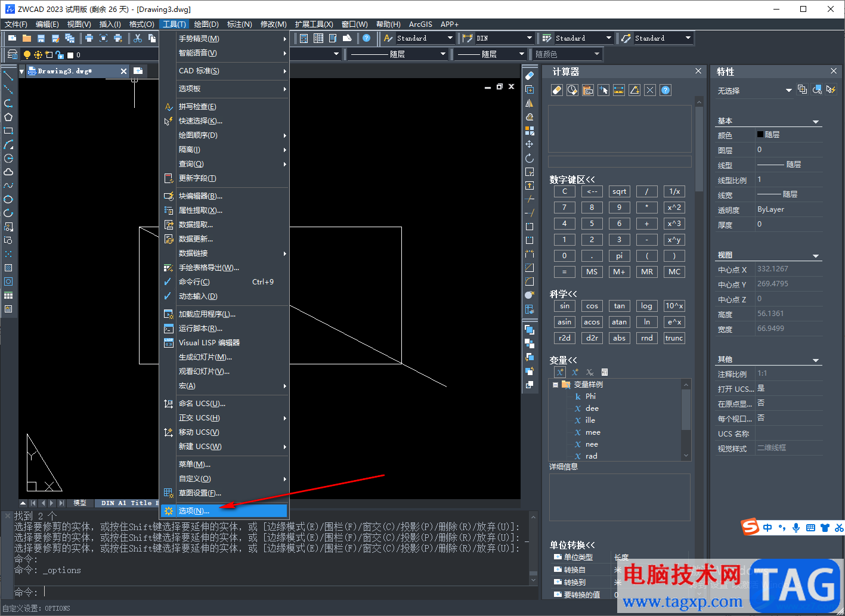The width and height of the screenshot is (845, 616).
Task: Click the white layer color swatch in toolbar
Action: [70, 55]
